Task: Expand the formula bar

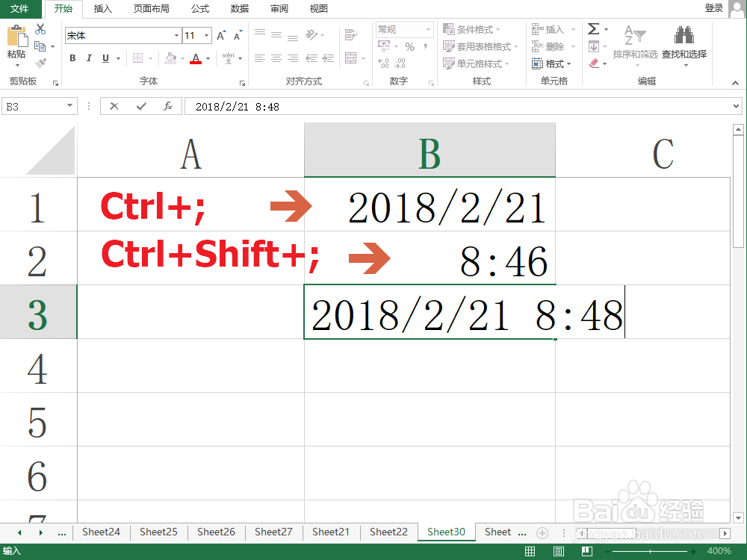Action: tap(737, 106)
